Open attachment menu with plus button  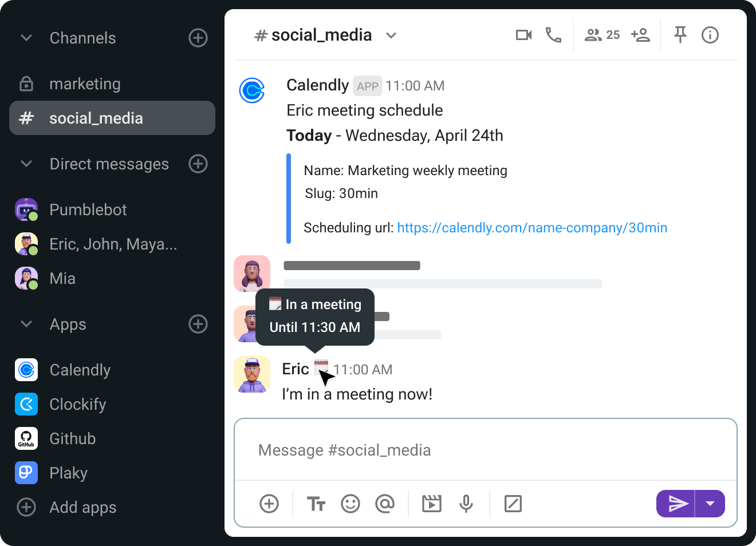(269, 504)
